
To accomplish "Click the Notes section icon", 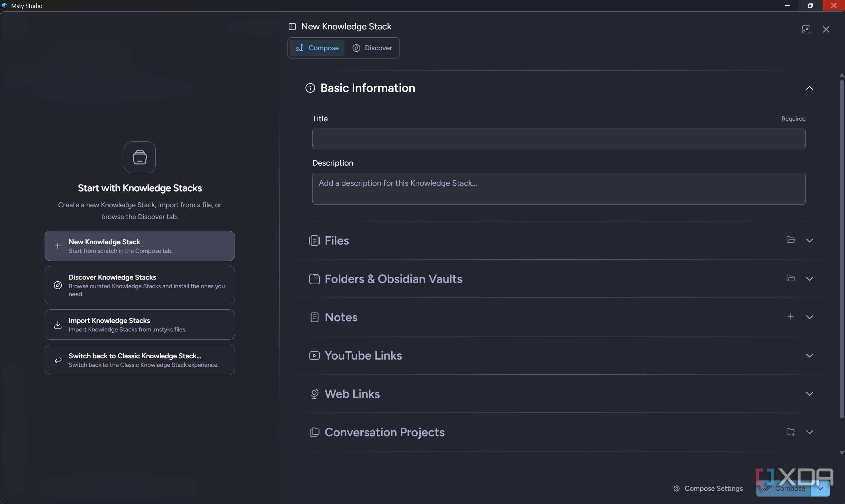I will (314, 317).
